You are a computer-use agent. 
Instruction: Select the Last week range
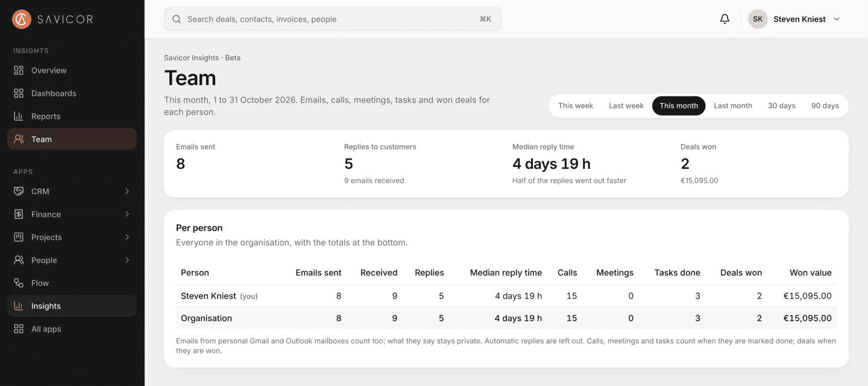pyautogui.click(x=626, y=106)
